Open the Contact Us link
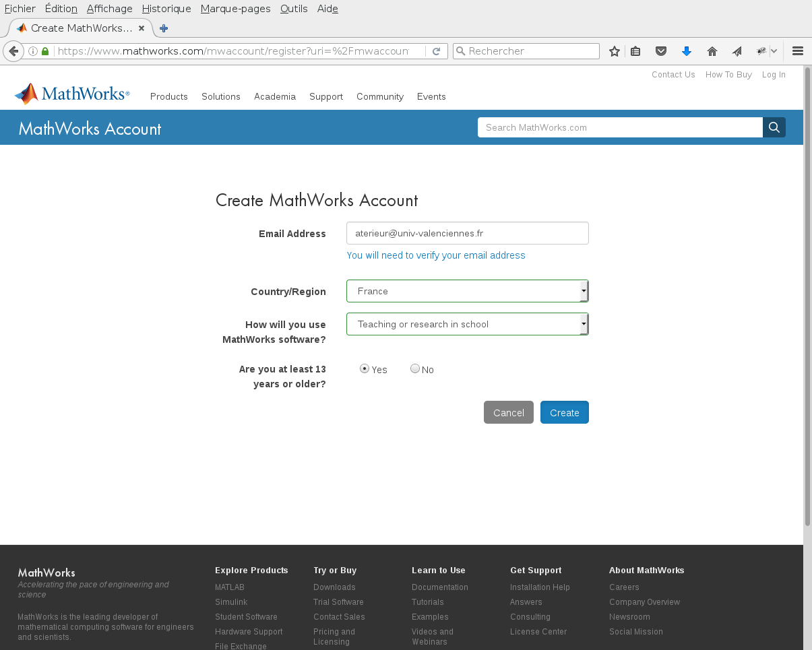 [673, 75]
